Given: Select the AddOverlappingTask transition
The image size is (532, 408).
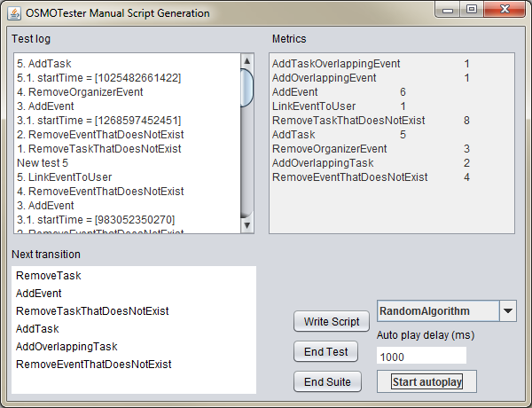Looking at the screenshot, I should 66,347.
